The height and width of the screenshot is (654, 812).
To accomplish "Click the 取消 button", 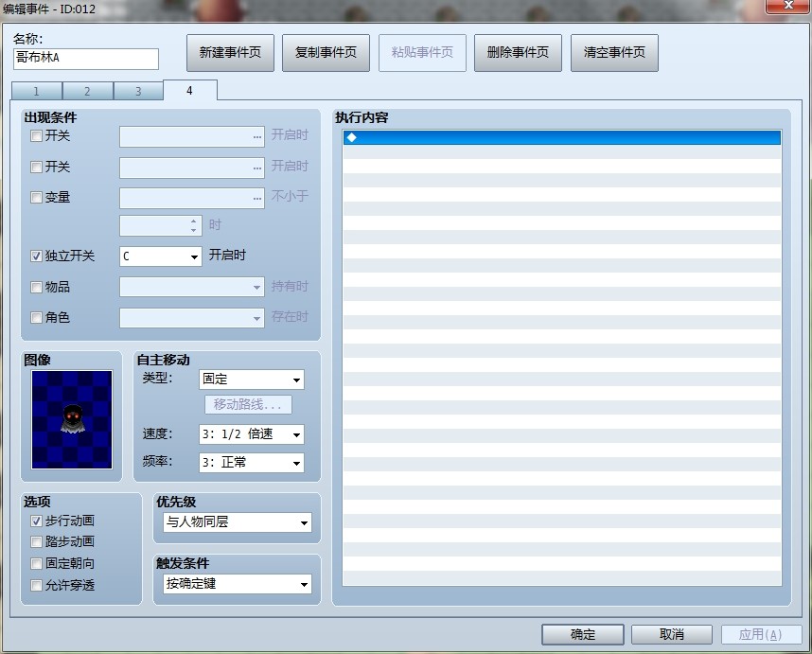I will point(672,634).
